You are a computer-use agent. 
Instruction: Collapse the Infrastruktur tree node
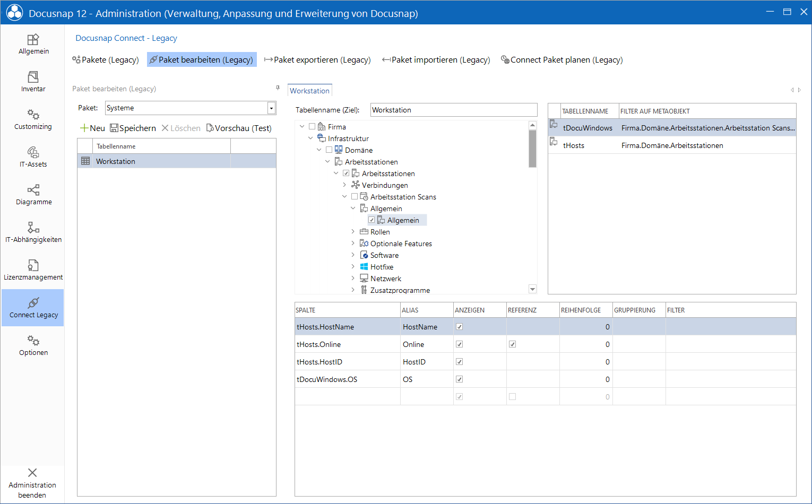pyautogui.click(x=310, y=138)
